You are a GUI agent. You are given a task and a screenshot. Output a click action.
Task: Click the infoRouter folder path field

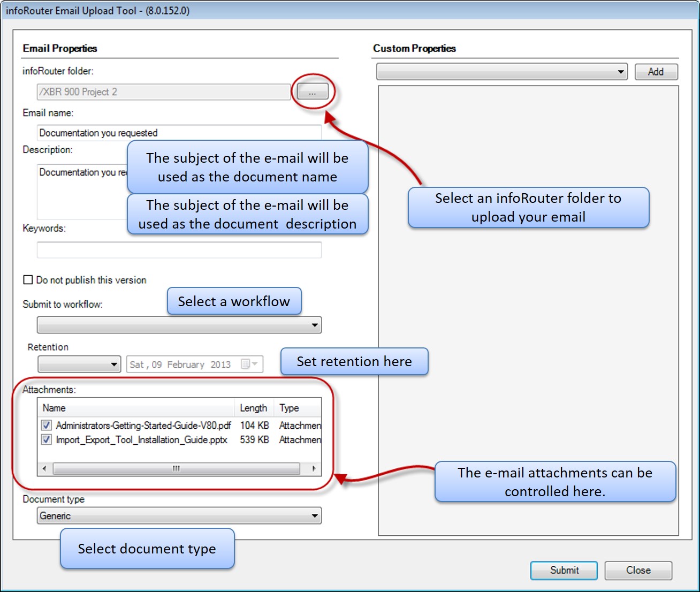(x=164, y=92)
